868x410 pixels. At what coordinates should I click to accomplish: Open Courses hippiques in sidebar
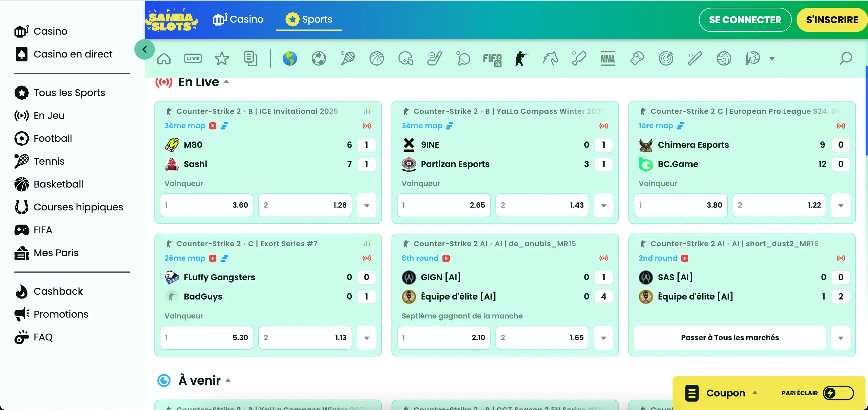(x=78, y=207)
